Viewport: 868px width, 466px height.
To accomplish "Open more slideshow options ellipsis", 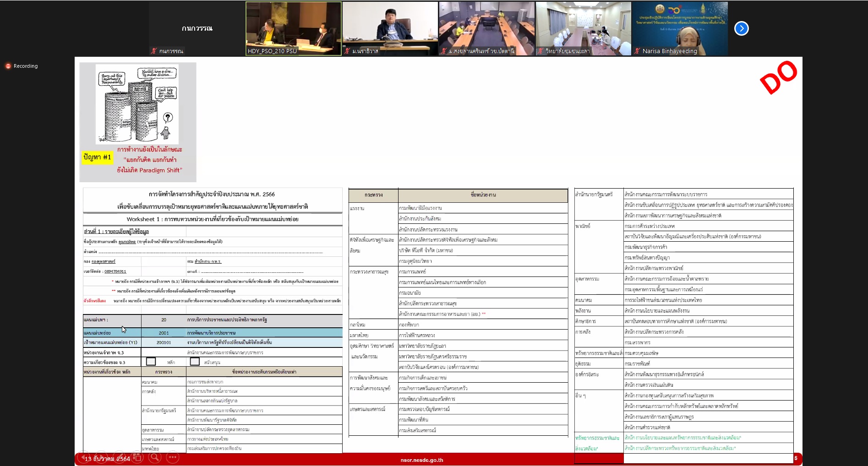I will click(173, 457).
